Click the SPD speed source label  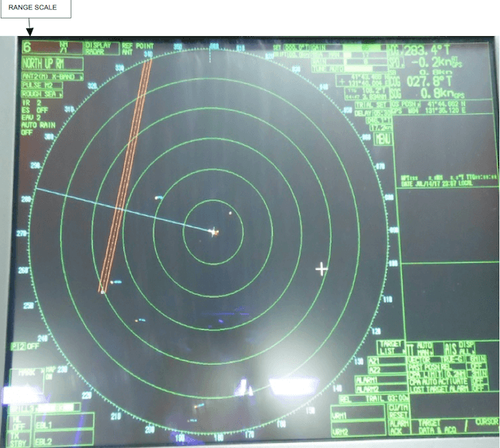[x=395, y=62]
